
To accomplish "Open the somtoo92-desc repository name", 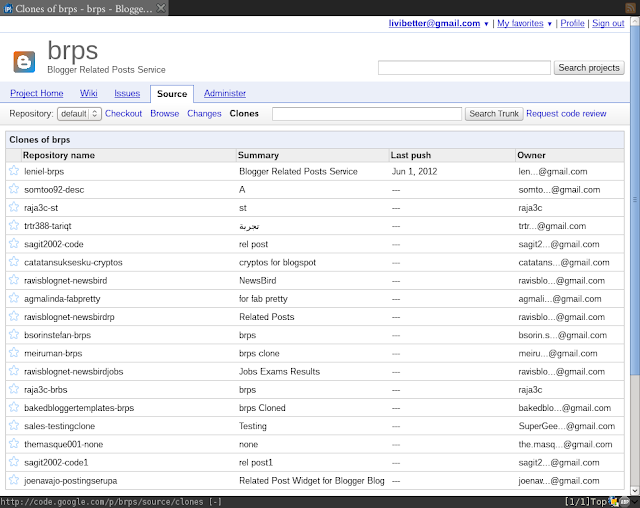I will 54,190.
